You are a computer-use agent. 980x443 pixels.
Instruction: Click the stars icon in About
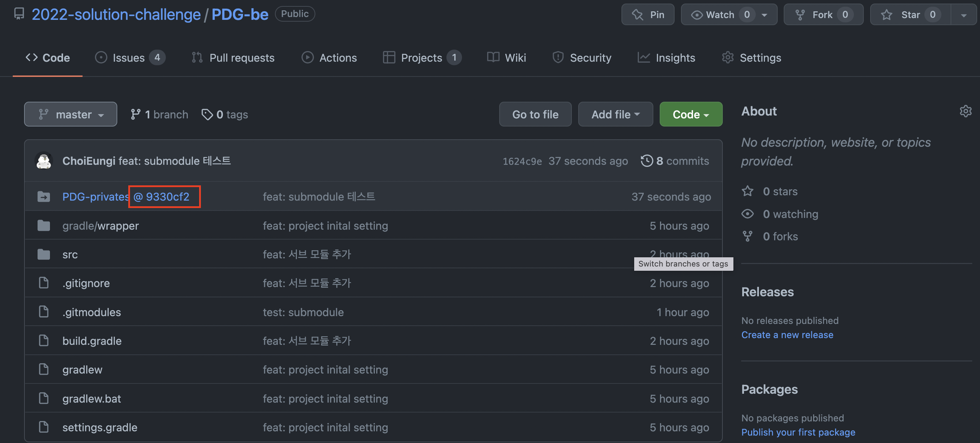coord(747,191)
